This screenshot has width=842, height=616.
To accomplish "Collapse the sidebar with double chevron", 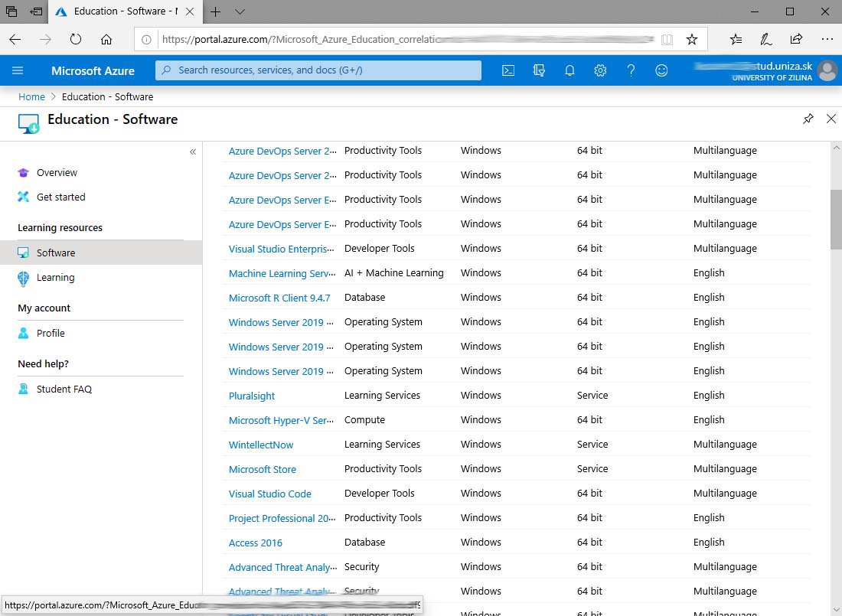I will 193,152.
